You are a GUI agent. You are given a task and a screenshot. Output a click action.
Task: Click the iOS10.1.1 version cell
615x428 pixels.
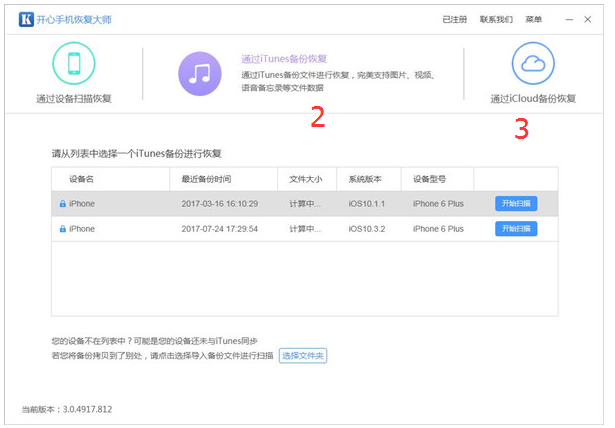367,204
